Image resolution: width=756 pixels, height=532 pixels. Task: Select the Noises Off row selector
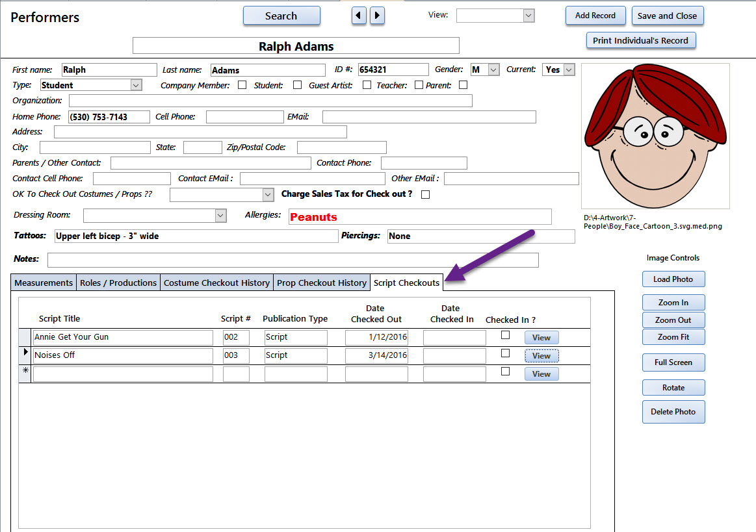(x=25, y=355)
